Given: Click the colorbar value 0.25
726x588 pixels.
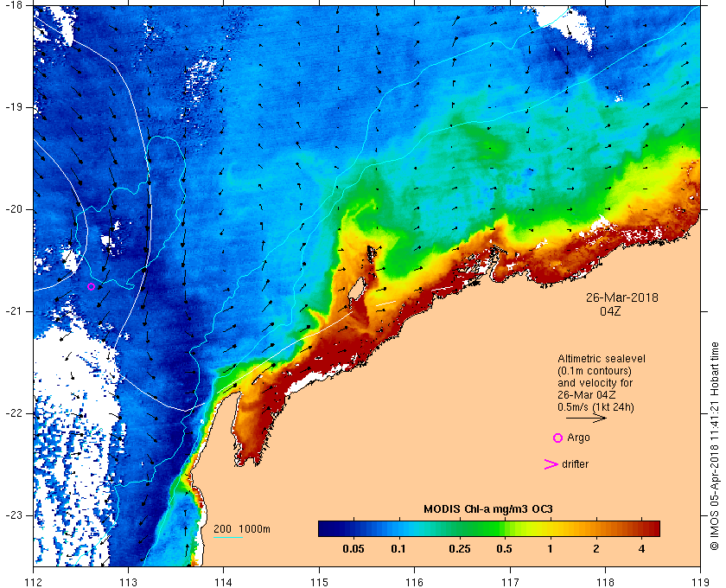Looking at the screenshot, I should coord(460,549).
